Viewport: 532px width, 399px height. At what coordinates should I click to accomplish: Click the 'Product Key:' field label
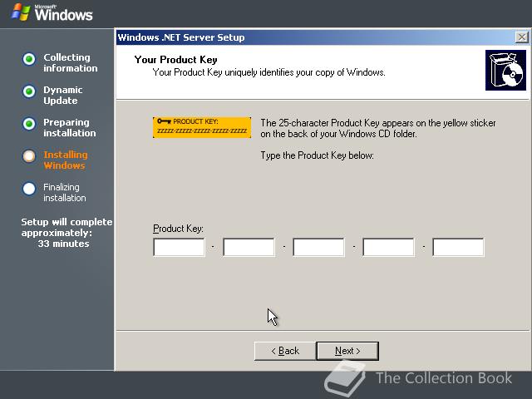click(x=178, y=229)
